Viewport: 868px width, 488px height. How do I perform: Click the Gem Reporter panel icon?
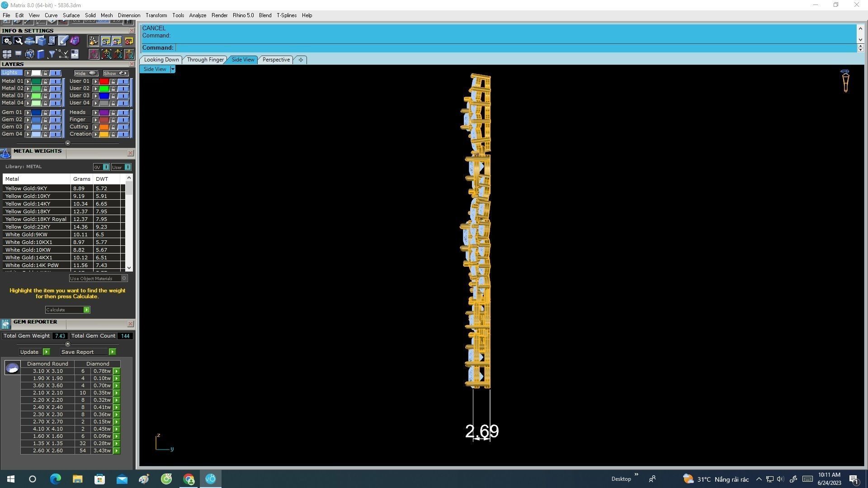click(x=5, y=324)
